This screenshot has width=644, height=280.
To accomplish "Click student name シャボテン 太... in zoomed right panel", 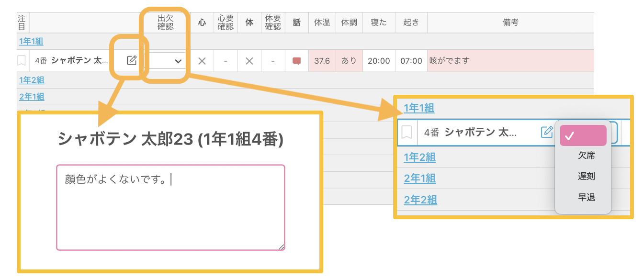I will pyautogui.click(x=481, y=132).
